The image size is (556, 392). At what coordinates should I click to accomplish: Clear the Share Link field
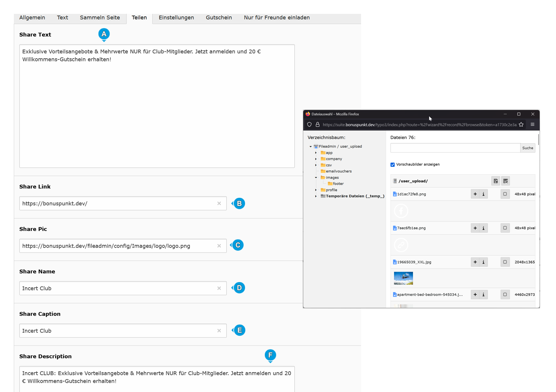(219, 203)
